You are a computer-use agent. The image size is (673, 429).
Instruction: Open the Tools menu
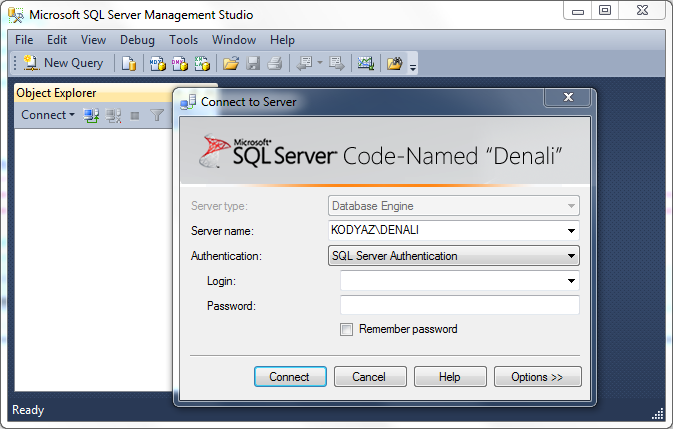pos(183,40)
